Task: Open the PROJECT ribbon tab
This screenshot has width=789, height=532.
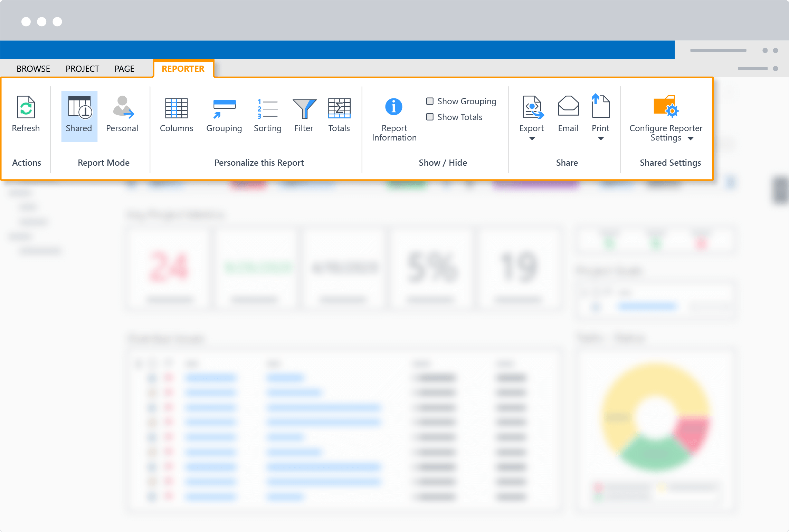Action: pyautogui.click(x=82, y=69)
